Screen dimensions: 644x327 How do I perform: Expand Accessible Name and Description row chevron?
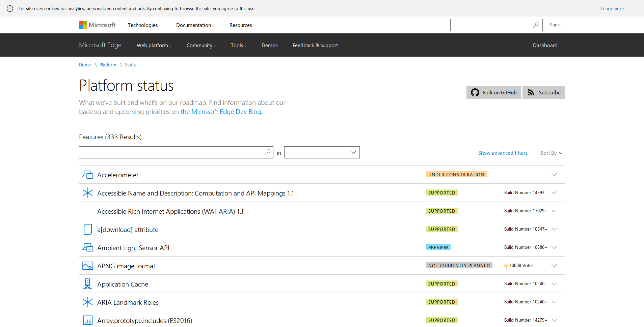(554, 193)
